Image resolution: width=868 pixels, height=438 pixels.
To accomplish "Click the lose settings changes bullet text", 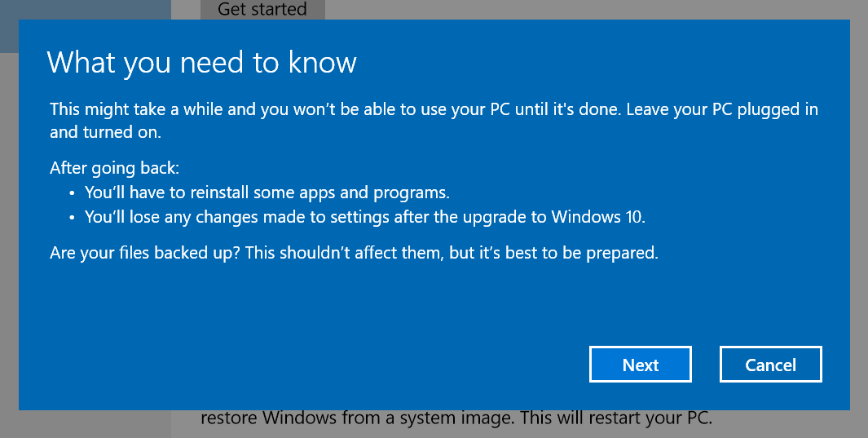I will pos(365,217).
